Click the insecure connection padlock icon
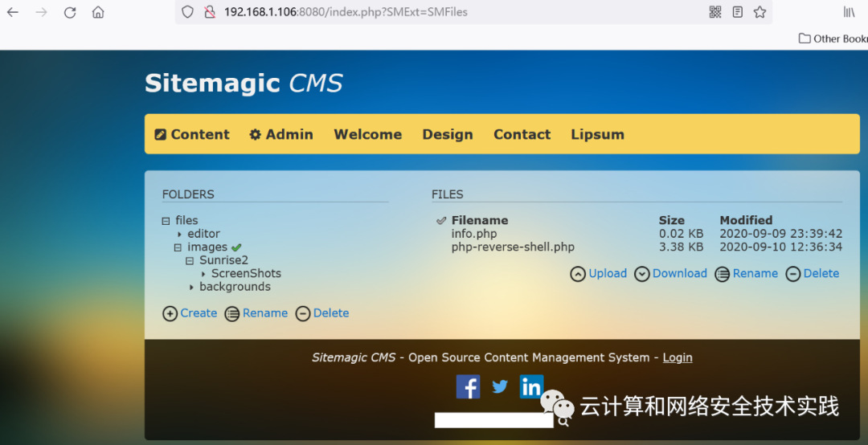 210,11
